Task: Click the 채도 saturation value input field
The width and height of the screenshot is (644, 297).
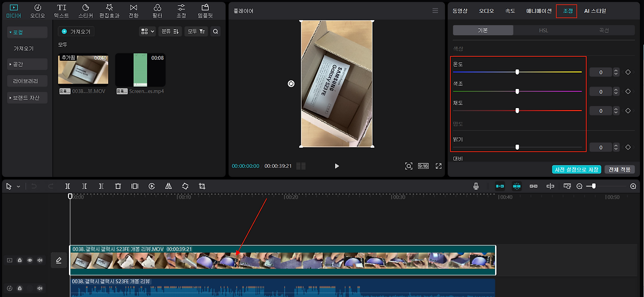Action: (x=601, y=111)
